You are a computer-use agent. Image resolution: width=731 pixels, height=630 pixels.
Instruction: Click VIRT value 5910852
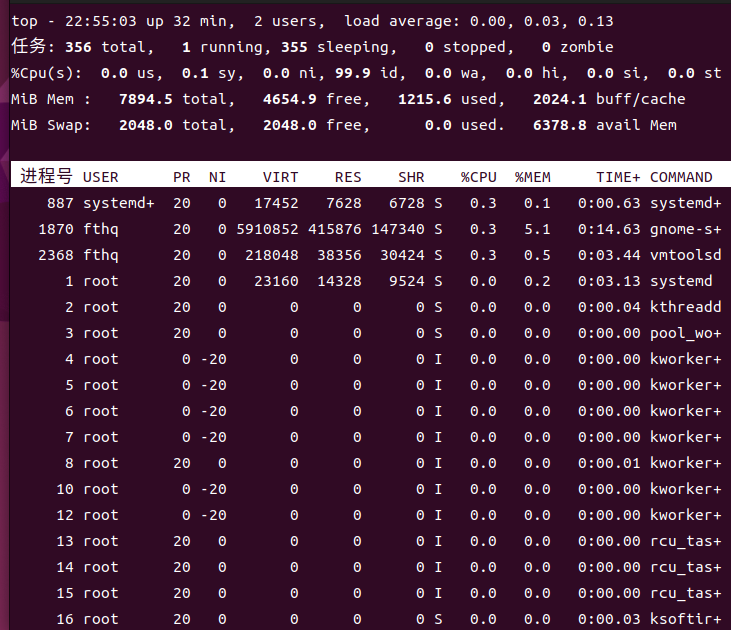[267, 229]
